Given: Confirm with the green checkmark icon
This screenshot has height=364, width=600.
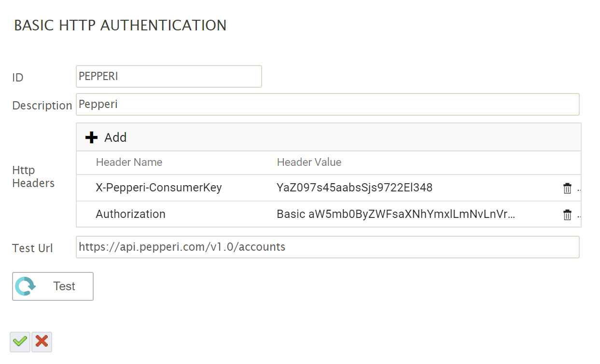Looking at the screenshot, I should (20, 342).
